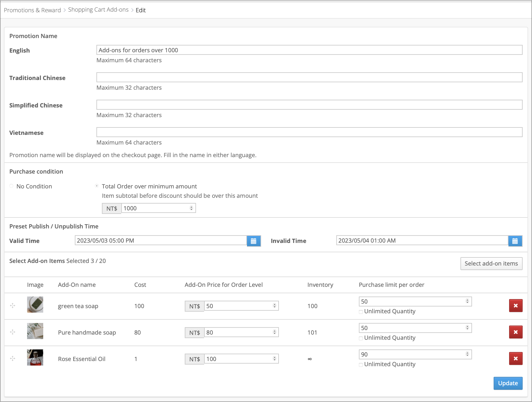Focus the Vietnamese name field
Image resolution: width=532 pixels, height=402 pixels.
pyautogui.click(x=310, y=132)
